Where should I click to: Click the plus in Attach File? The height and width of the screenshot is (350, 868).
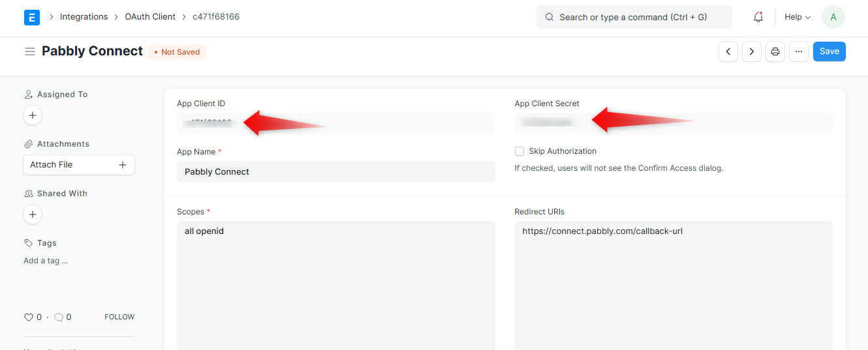pos(122,165)
